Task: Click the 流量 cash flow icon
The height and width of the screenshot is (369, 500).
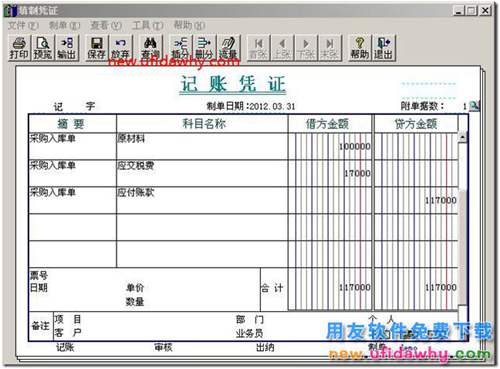Action: pos(228,48)
